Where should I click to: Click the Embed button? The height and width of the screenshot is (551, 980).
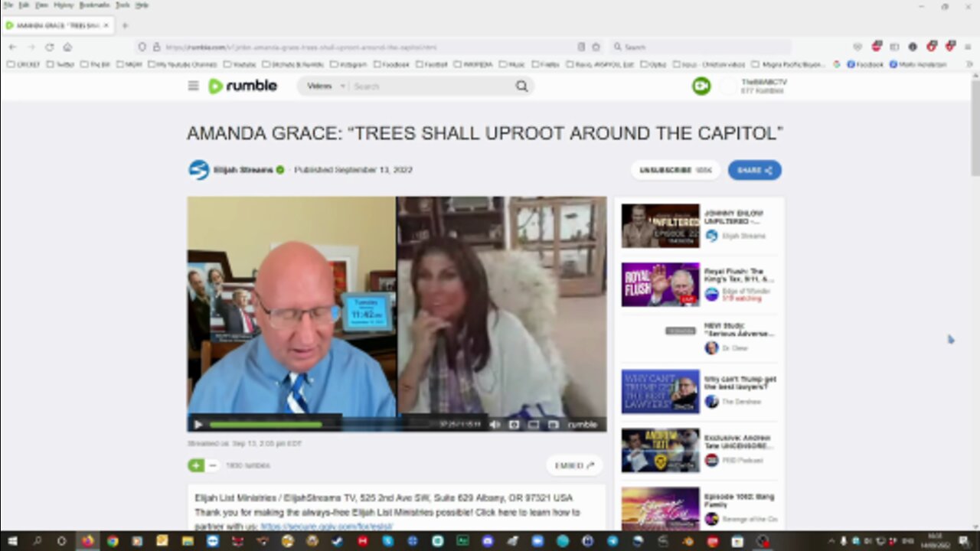(x=574, y=465)
